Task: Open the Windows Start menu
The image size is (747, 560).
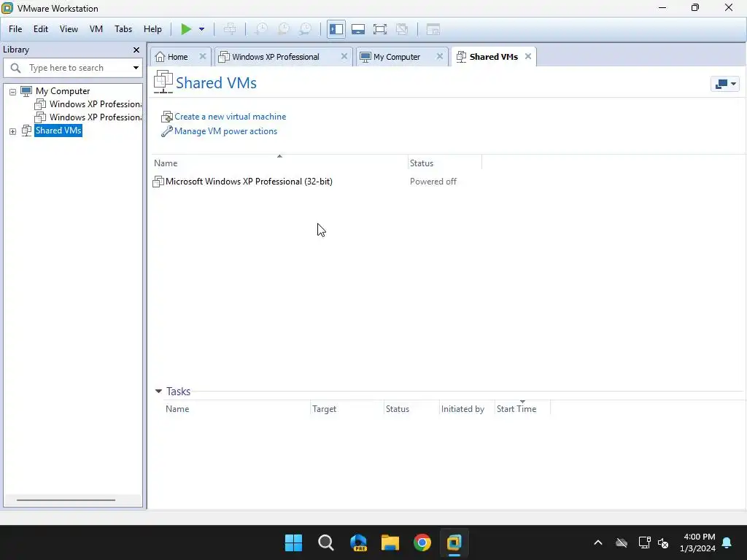Action: pyautogui.click(x=293, y=542)
